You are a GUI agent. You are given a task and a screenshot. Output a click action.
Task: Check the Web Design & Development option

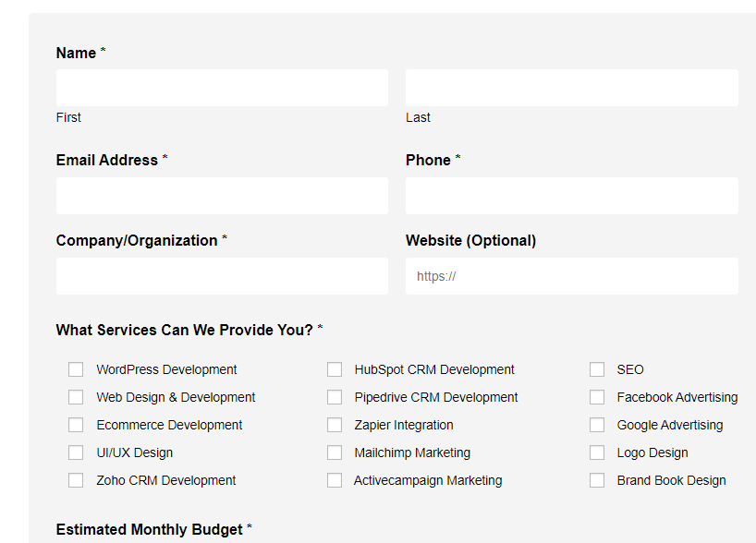pyautogui.click(x=76, y=397)
